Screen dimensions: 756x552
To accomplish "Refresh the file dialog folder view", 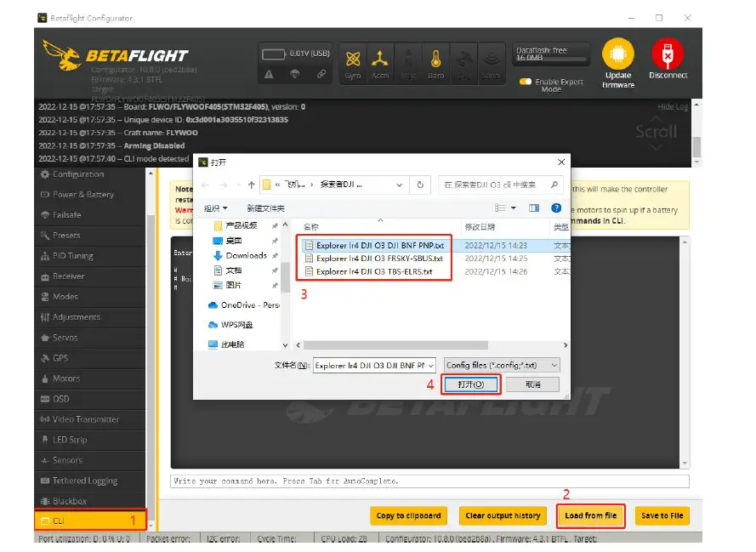I will pyautogui.click(x=420, y=185).
